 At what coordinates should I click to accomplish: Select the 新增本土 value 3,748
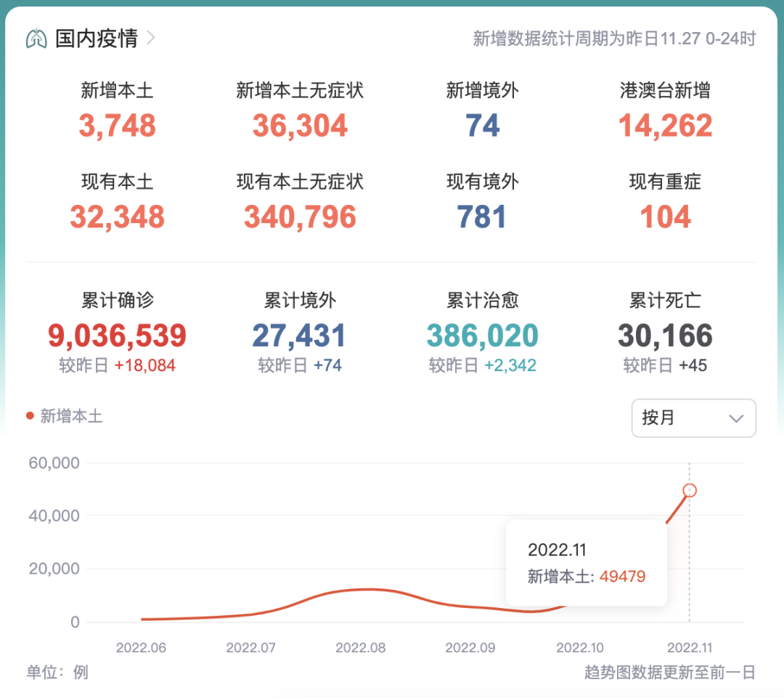[x=117, y=126]
